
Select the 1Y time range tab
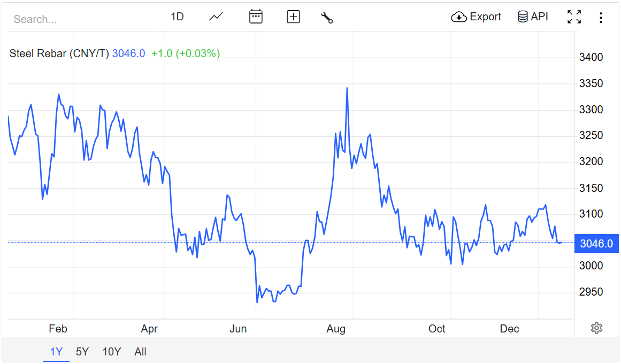click(x=56, y=352)
